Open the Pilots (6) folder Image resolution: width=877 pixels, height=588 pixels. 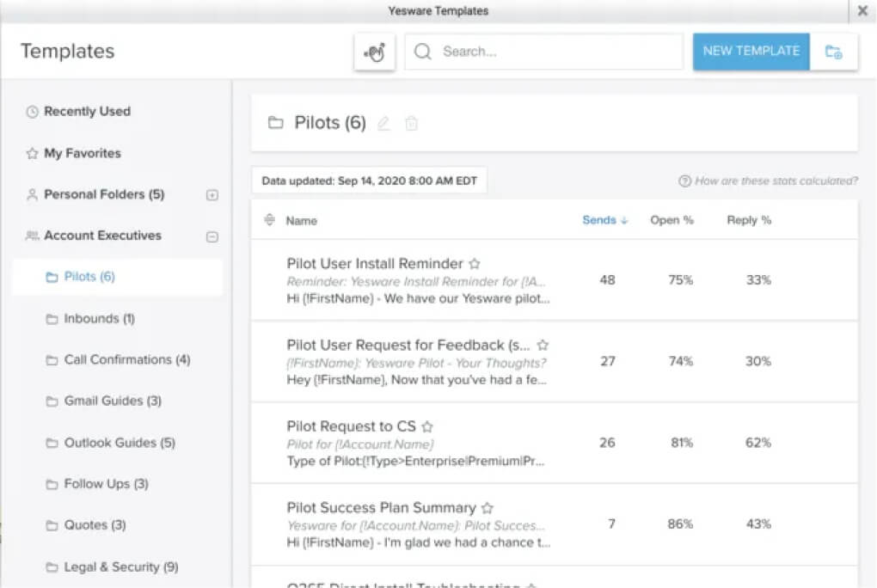89,276
